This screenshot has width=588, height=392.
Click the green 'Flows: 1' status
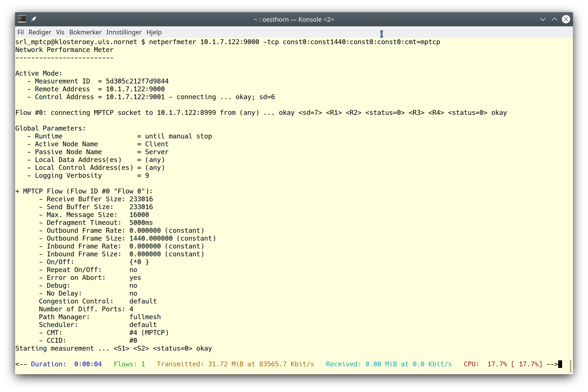coord(129,364)
